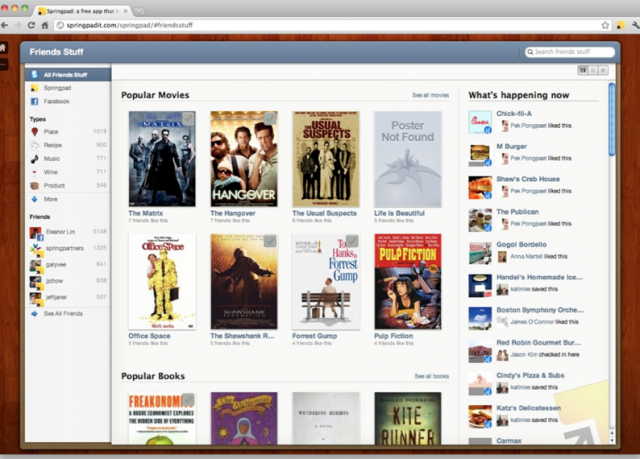Open the browser wrench settings menu
The width and height of the screenshot is (640, 459).
pos(635,25)
